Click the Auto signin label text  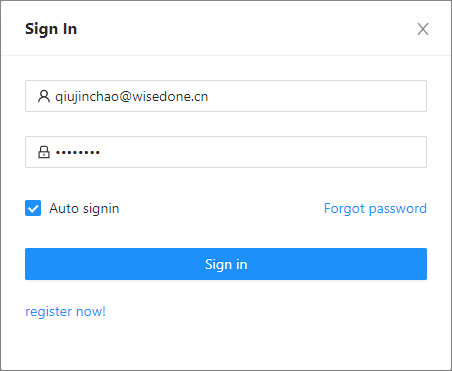84,209
